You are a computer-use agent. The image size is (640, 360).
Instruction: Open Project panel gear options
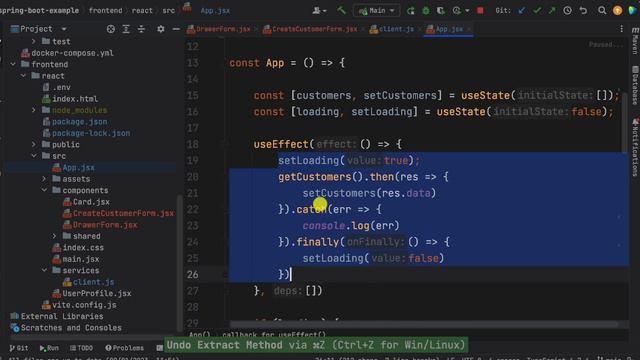[161, 29]
